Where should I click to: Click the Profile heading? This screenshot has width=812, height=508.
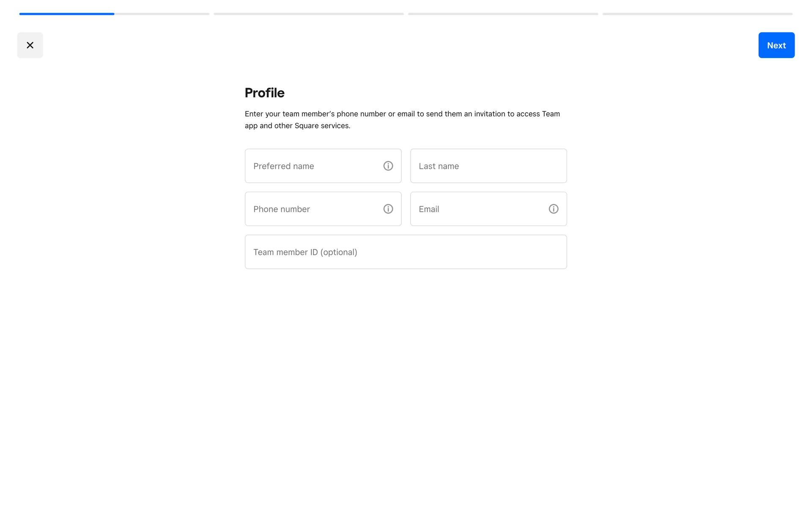click(x=265, y=93)
